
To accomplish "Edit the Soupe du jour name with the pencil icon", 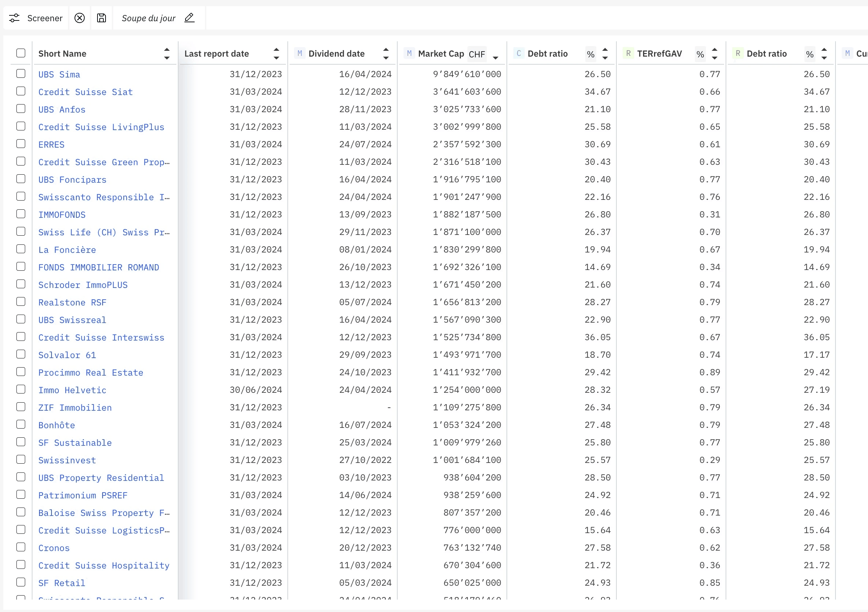I will click(190, 18).
